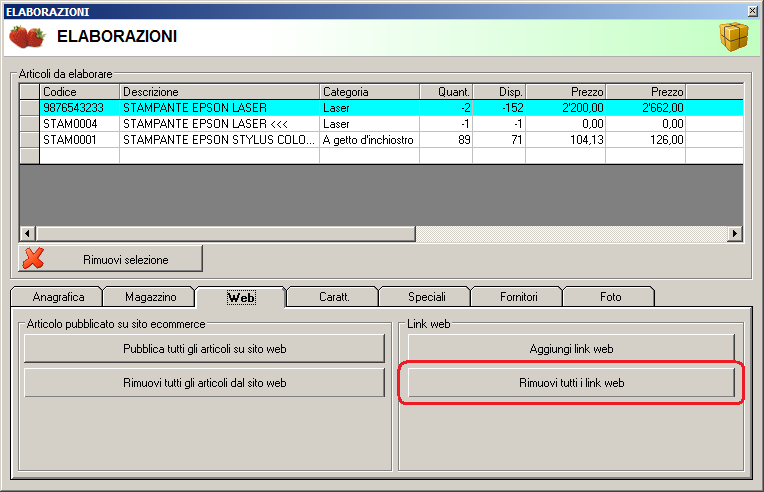Open the Caratt. tab
The width and height of the screenshot is (764, 492).
[x=334, y=297]
